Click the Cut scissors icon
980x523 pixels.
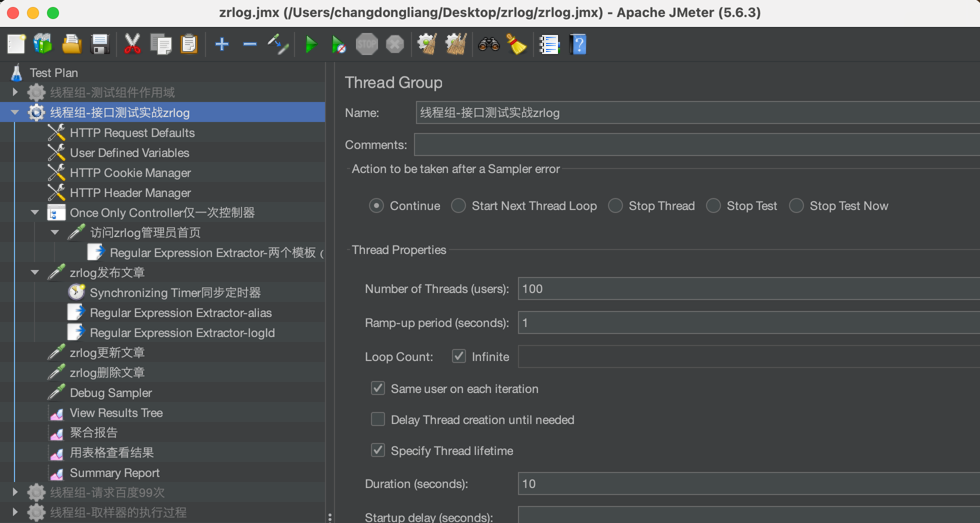132,44
